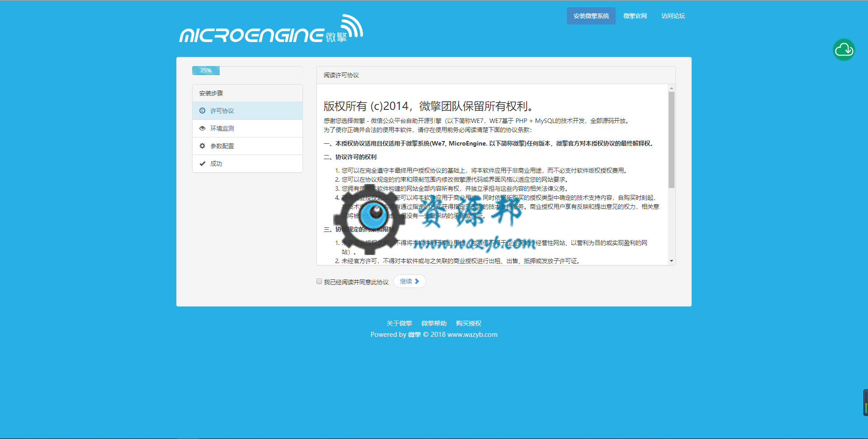
Task: Open the 安装微擎系统 nav item
Action: point(591,16)
